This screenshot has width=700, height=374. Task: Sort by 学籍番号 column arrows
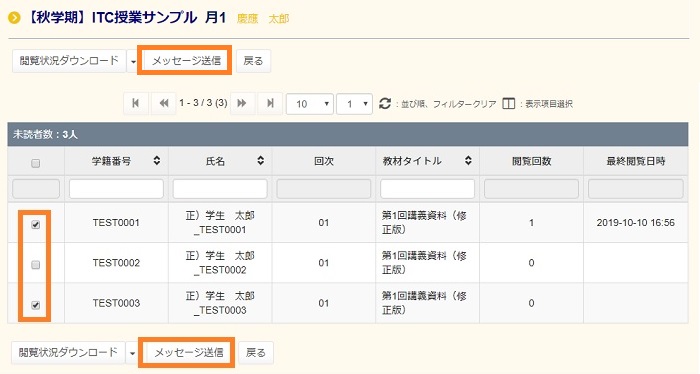click(157, 161)
